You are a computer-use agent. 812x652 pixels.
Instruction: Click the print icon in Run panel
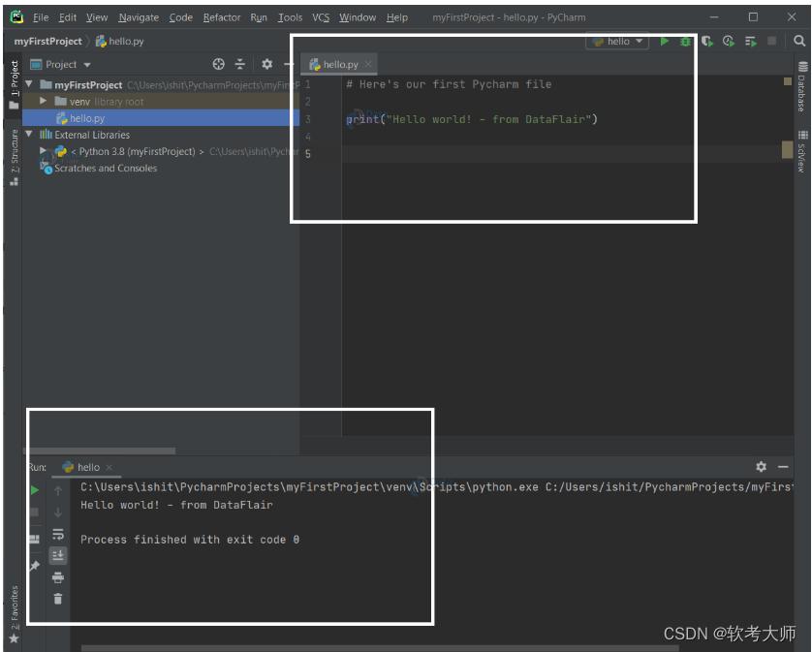[x=58, y=577]
